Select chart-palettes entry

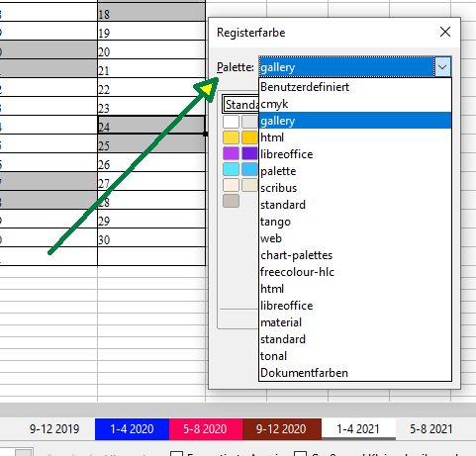(x=355, y=255)
